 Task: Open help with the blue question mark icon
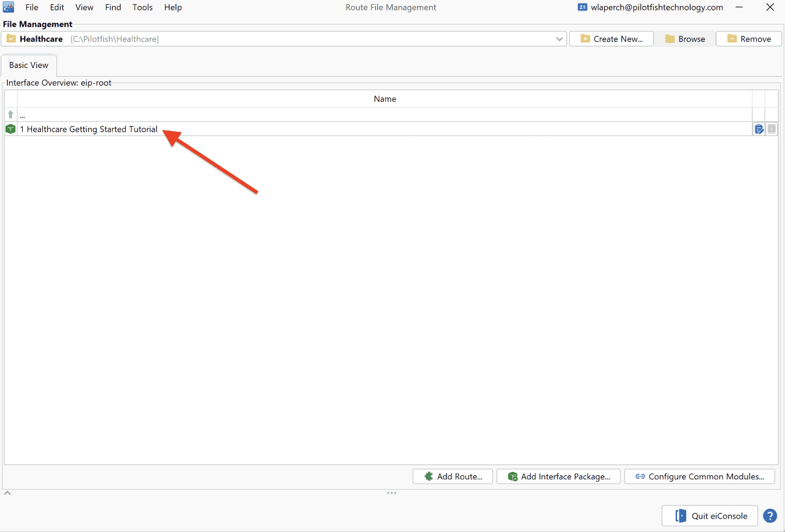(x=770, y=516)
